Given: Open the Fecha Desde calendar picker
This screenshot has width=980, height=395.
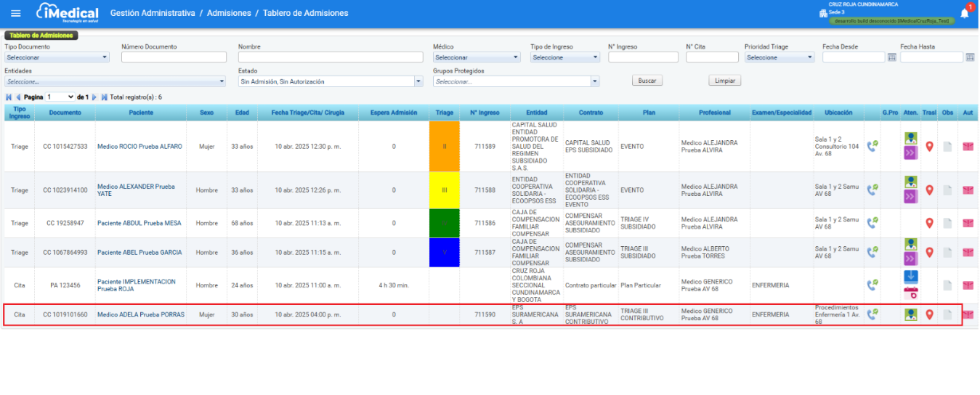Looking at the screenshot, I should 891,57.
